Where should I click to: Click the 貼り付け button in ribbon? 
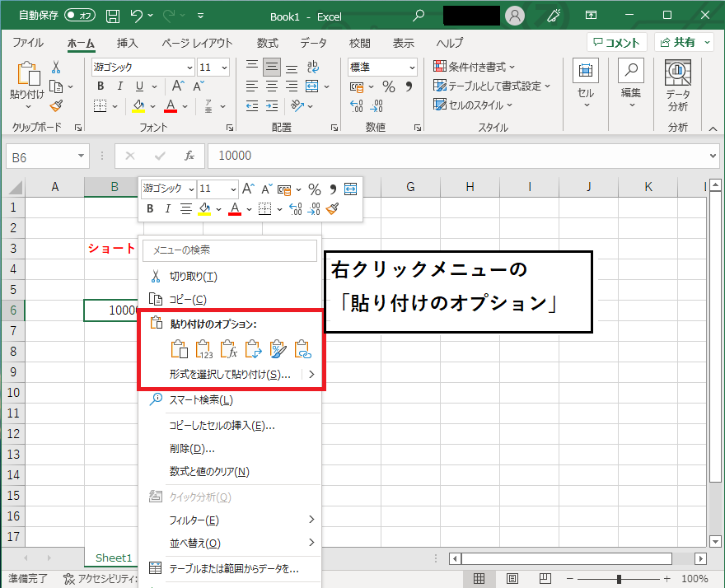point(27,86)
